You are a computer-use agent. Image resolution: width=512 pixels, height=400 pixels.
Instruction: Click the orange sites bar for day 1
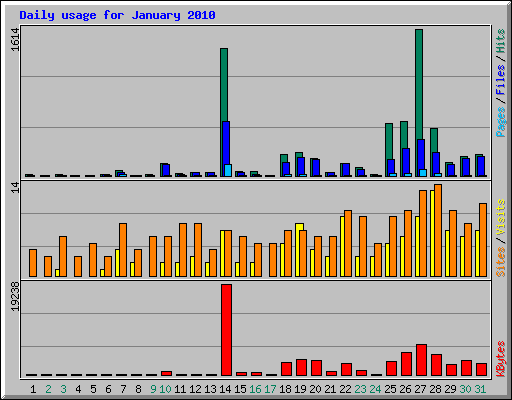(x=33, y=263)
